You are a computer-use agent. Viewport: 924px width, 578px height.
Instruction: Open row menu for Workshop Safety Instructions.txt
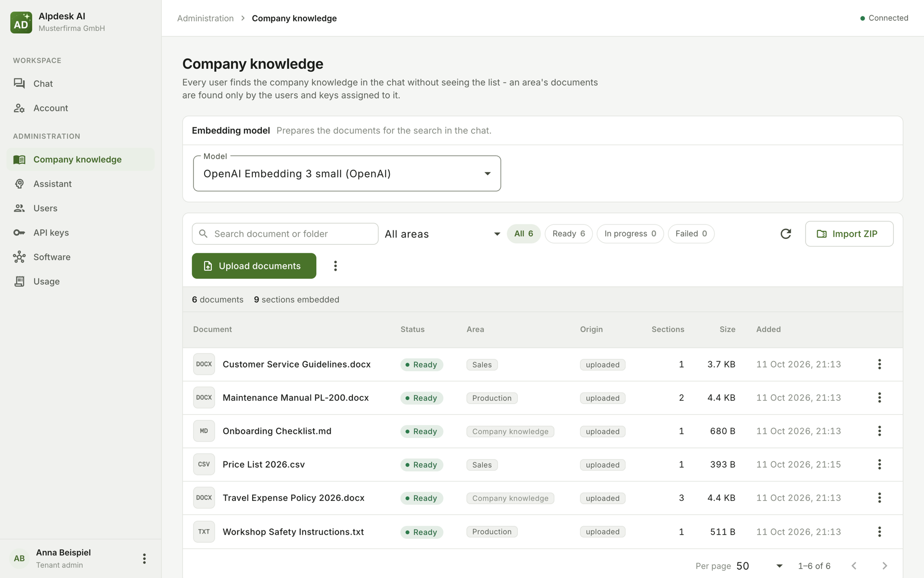(x=879, y=532)
